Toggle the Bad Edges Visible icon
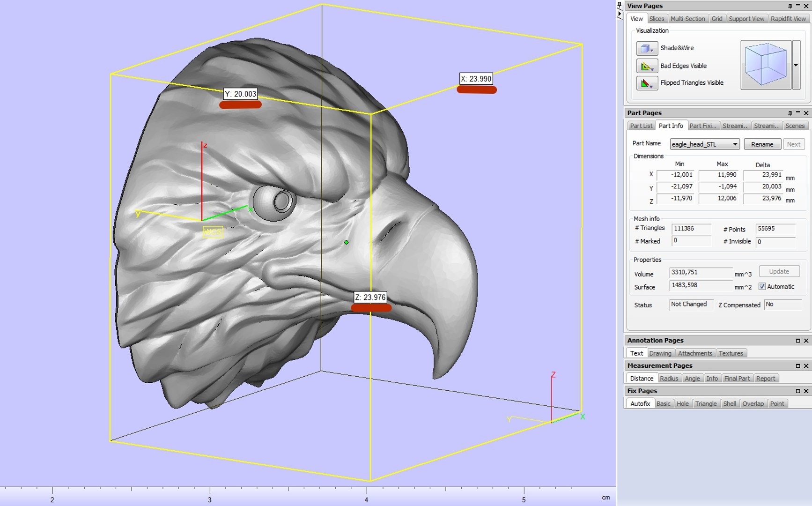 click(647, 66)
